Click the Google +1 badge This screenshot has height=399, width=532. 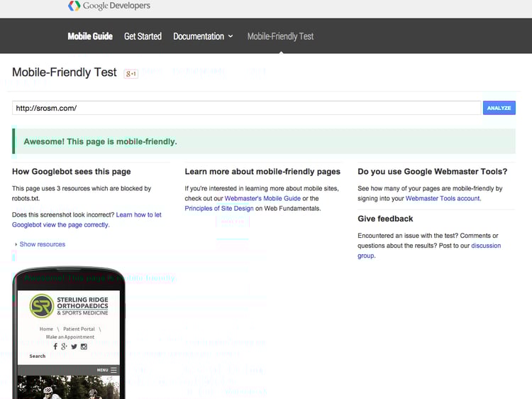click(131, 74)
